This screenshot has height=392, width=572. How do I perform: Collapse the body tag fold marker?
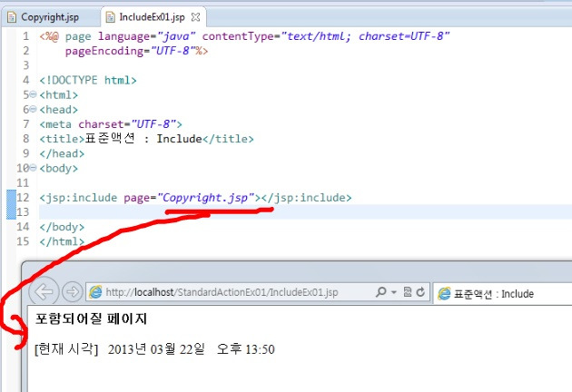(x=33, y=168)
